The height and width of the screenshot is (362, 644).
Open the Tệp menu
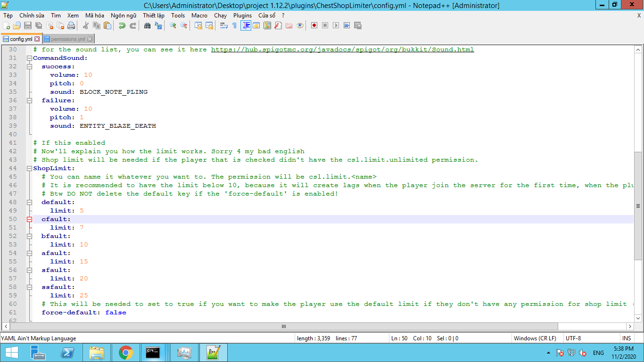8,16
